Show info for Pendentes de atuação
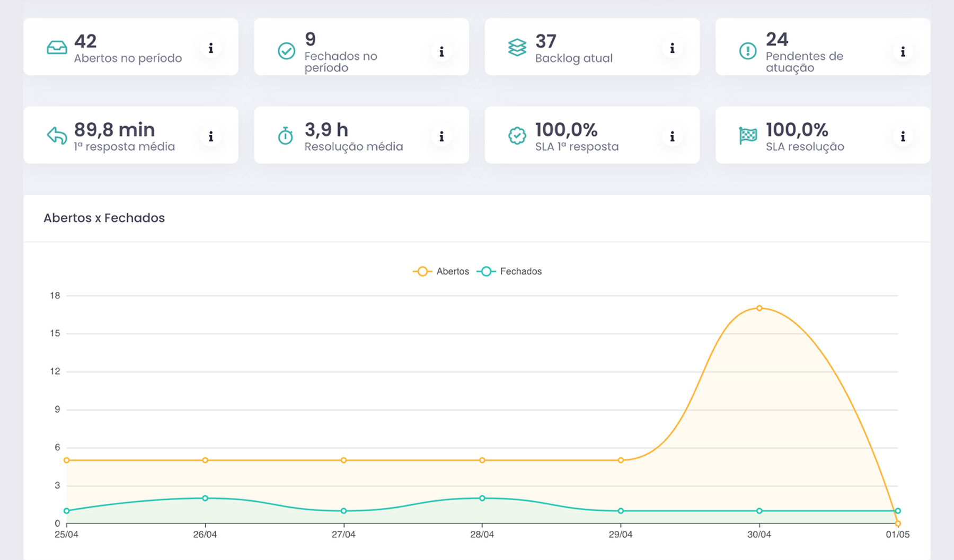The height and width of the screenshot is (560, 954). pos(903,51)
